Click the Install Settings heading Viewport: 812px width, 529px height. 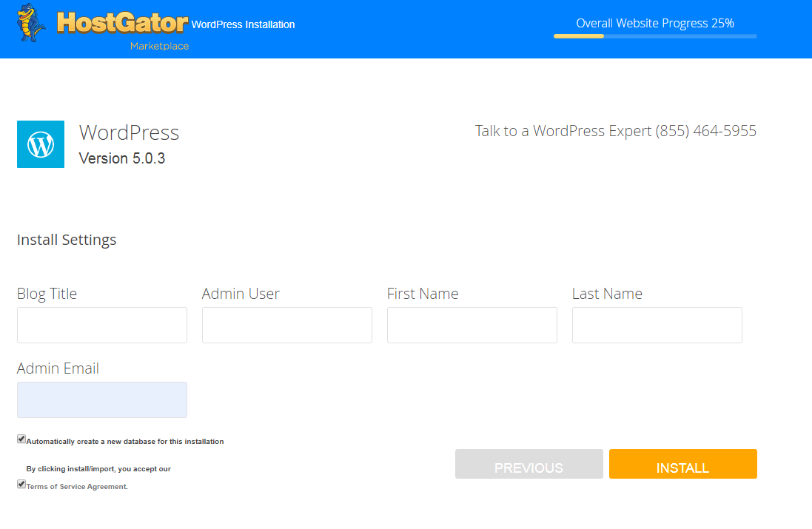[67, 240]
